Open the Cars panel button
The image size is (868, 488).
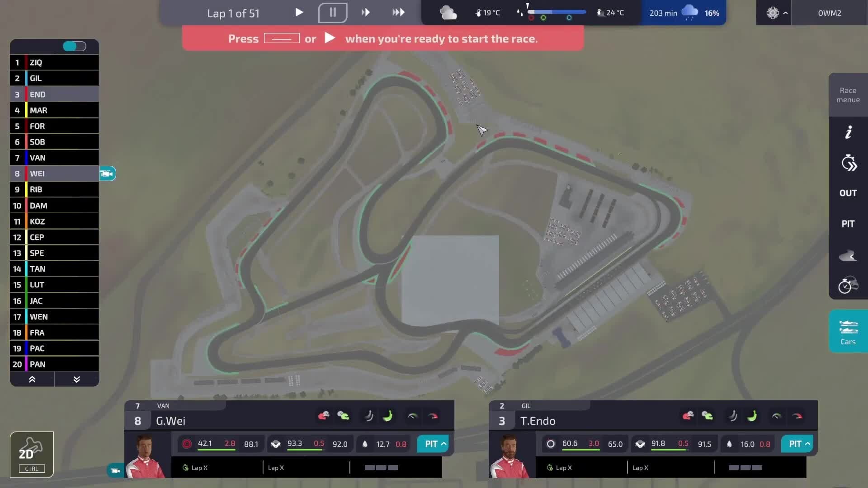848,332
